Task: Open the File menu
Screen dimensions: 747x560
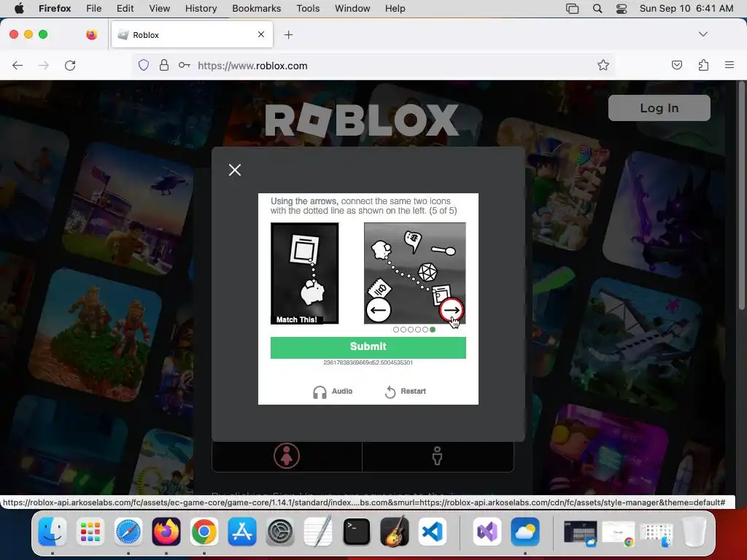Action: (93, 9)
